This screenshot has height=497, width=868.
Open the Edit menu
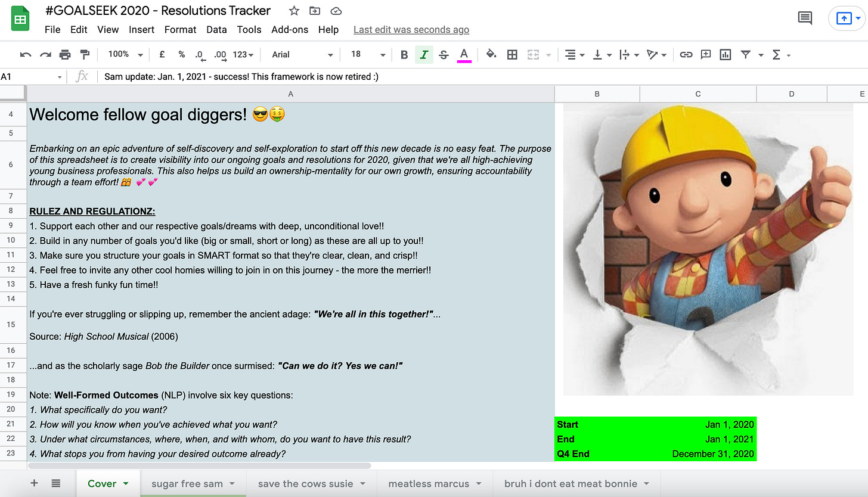click(79, 30)
